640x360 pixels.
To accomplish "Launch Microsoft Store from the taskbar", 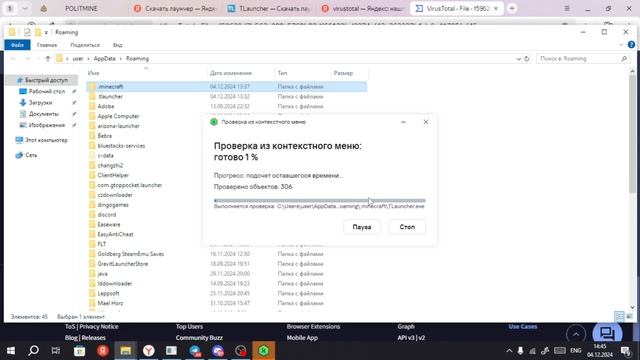I will (x=80, y=351).
